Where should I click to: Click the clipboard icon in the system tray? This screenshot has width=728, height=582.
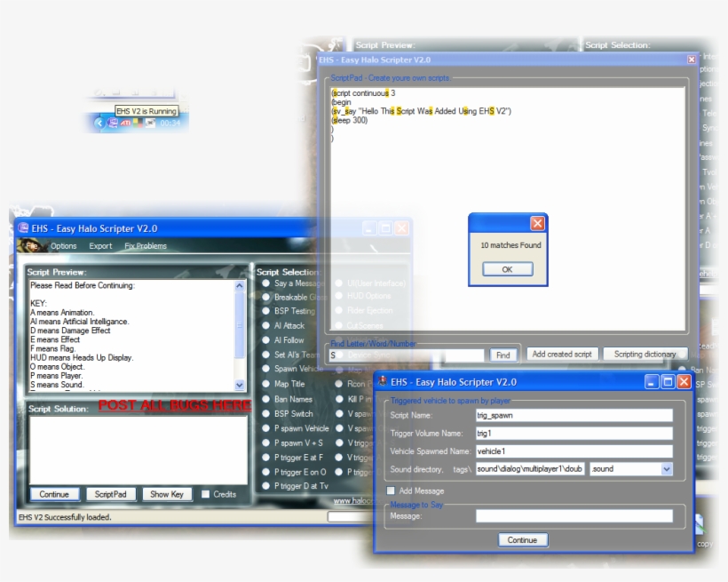click(x=151, y=123)
